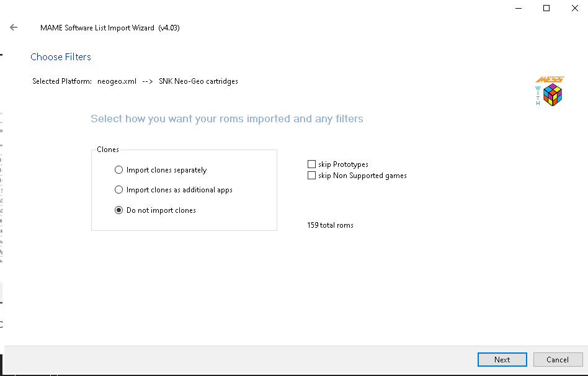Click the MESS cube logo icon
Image resolution: width=588 pixels, height=376 pixels.
tap(550, 91)
